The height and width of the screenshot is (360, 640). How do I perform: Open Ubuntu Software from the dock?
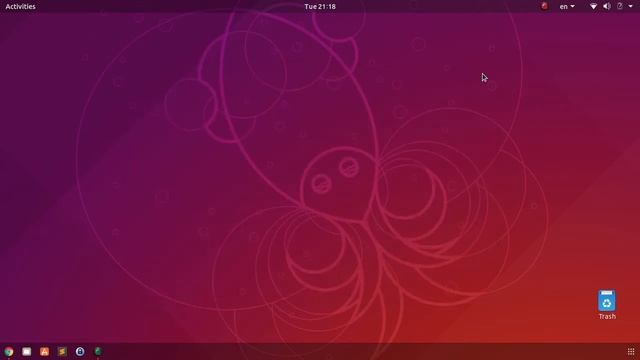[44, 351]
